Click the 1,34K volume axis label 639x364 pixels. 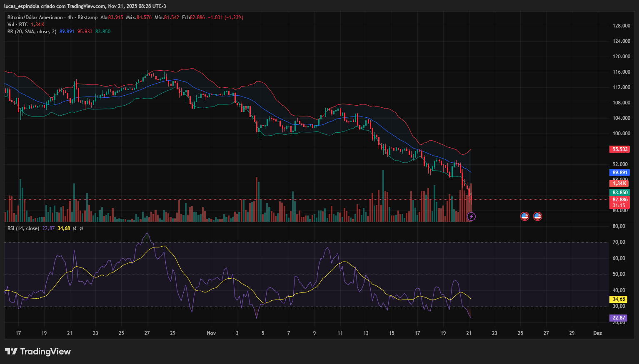pyautogui.click(x=619, y=183)
